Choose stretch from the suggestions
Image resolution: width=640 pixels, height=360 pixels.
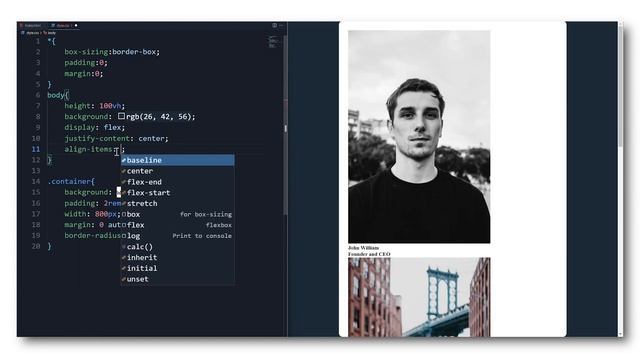(178, 203)
